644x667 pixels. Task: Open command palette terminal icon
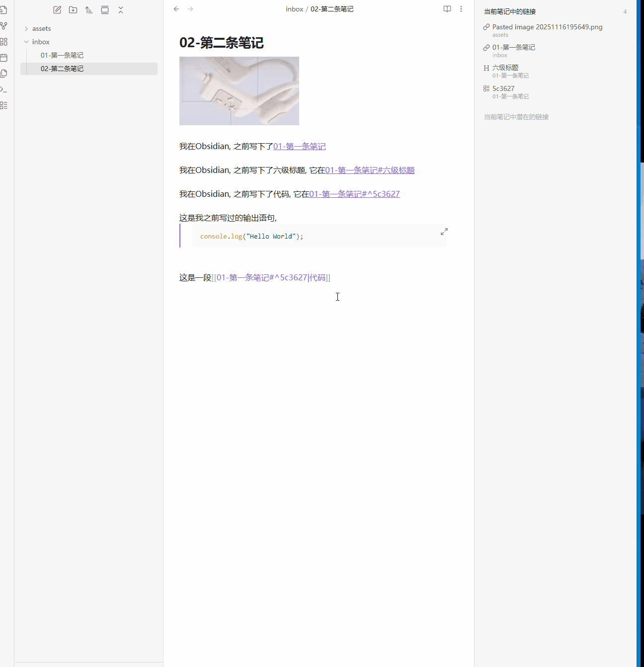point(4,89)
